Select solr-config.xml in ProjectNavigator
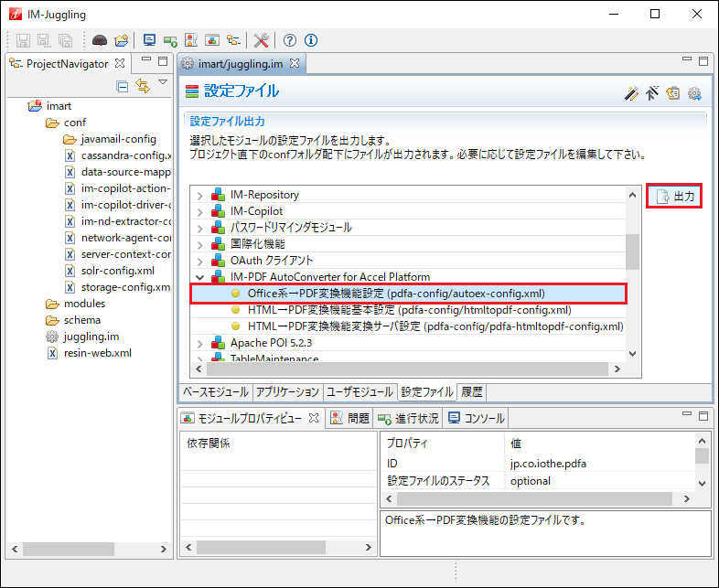The image size is (719, 588). click(110, 271)
